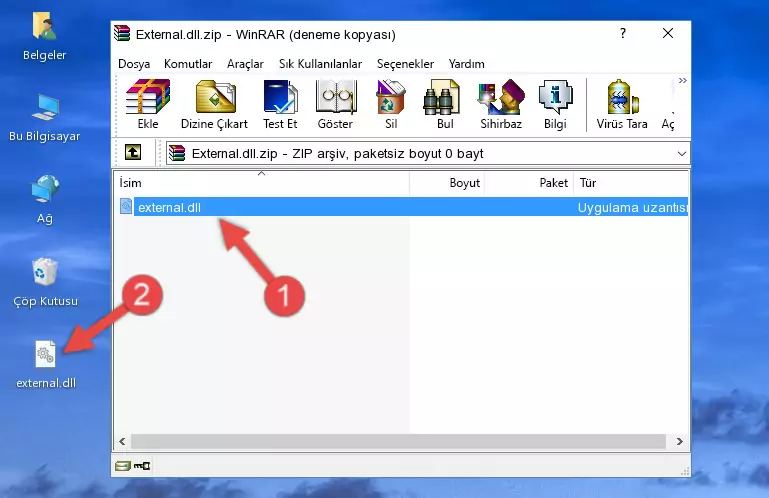Start the Virüs Tara scan
Image resolution: width=769 pixels, height=498 pixels.
(x=622, y=104)
